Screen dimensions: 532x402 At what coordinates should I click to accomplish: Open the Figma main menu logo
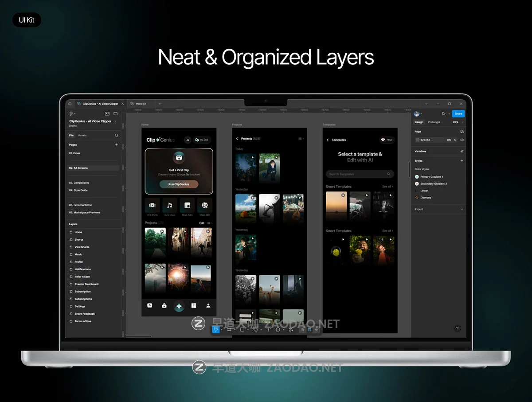click(x=71, y=114)
